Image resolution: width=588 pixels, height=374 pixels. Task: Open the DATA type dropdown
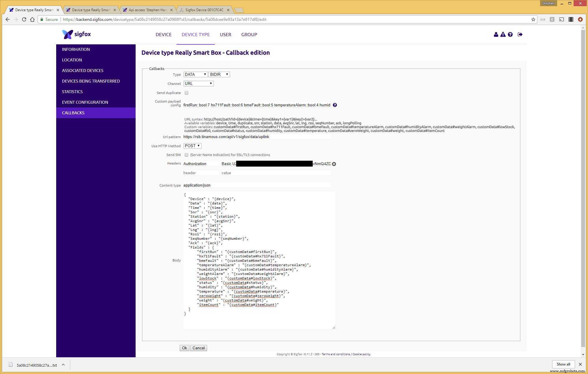point(195,74)
